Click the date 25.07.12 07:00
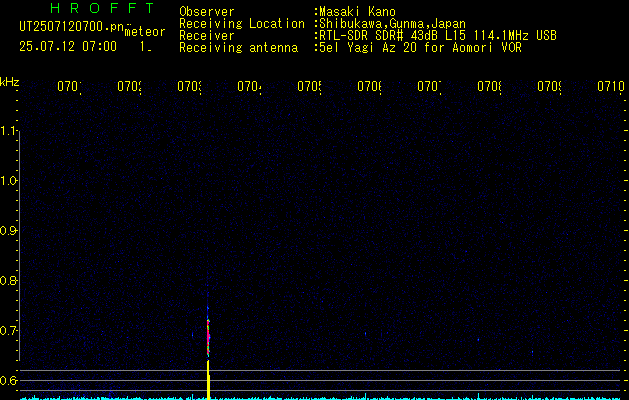 click(x=68, y=46)
